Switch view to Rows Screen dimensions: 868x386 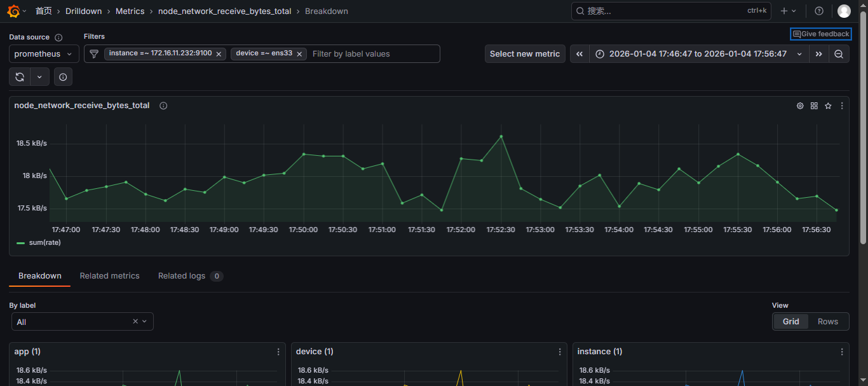point(827,322)
